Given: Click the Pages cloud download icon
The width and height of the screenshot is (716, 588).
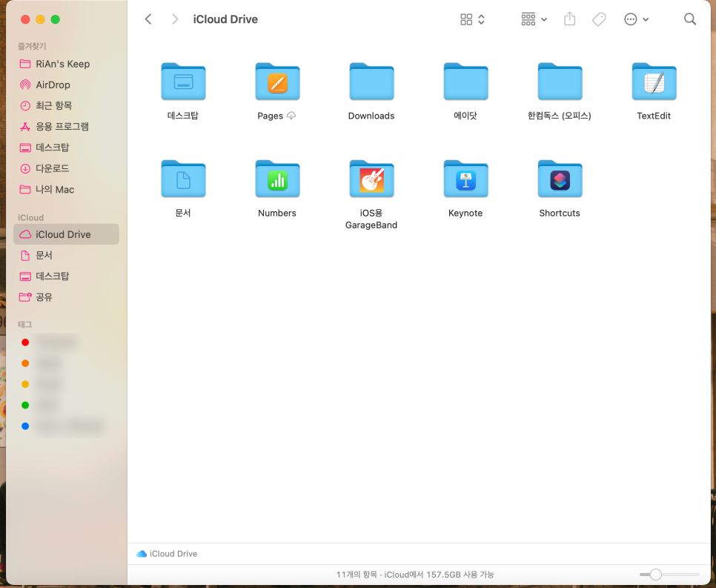Looking at the screenshot, I should [291, 116].
